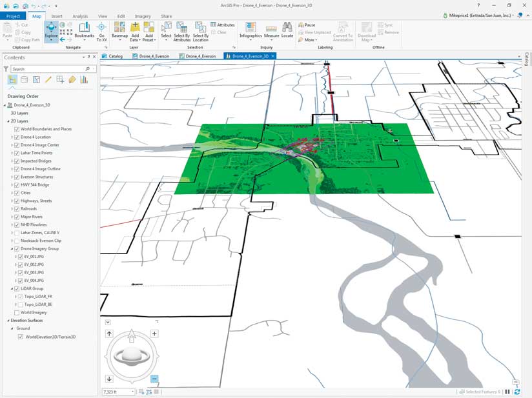Select the Topo_LiDAR_BE layer
The image size is (532, 398).
tap(38, 304)
